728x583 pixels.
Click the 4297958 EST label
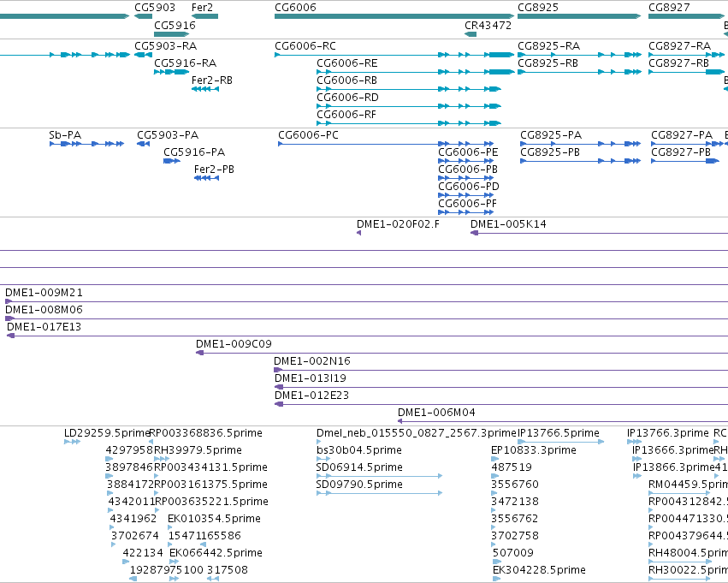tap(129, 450)
